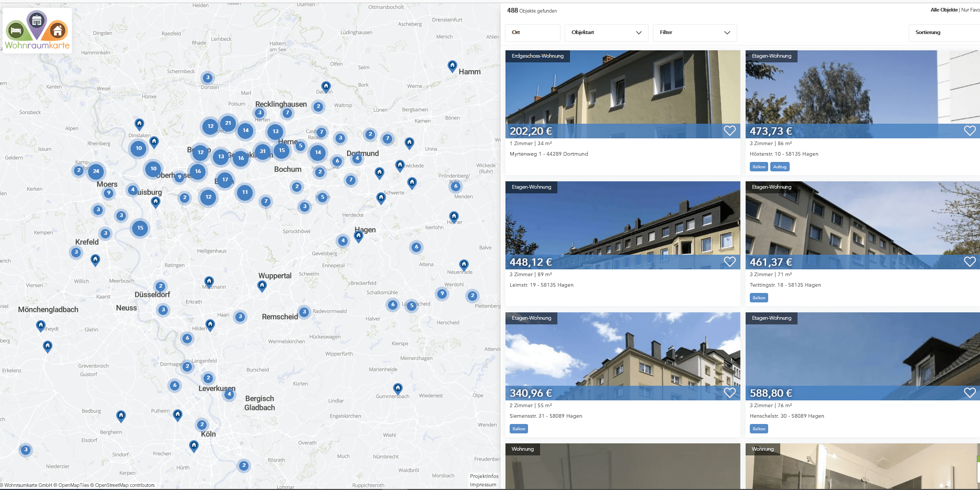This screenshot has width=980, height=490.
Task: Click the Balkon tag on Henschelstr. listing
Action: (759, 429)
